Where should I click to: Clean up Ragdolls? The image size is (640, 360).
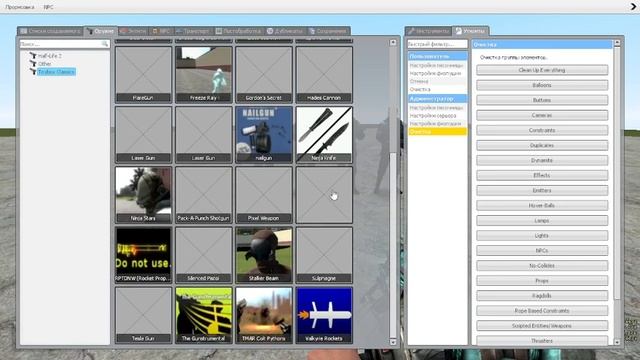click(542, 296)
